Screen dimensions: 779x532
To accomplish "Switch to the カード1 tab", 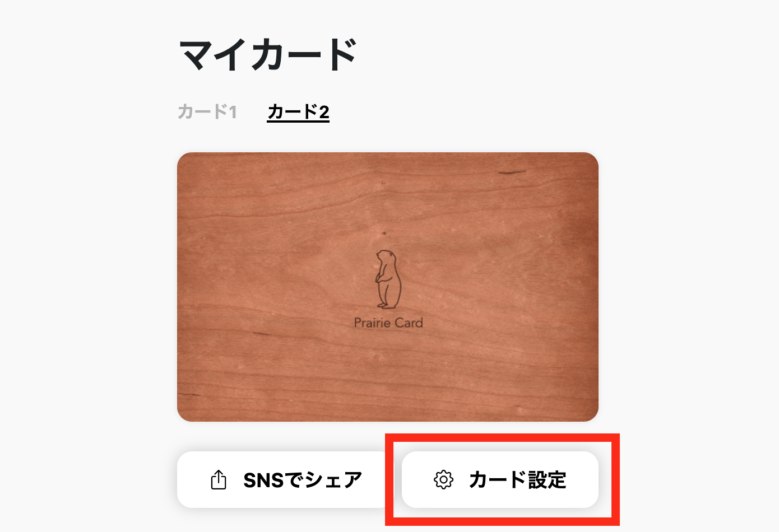I will tap(207, 112).
